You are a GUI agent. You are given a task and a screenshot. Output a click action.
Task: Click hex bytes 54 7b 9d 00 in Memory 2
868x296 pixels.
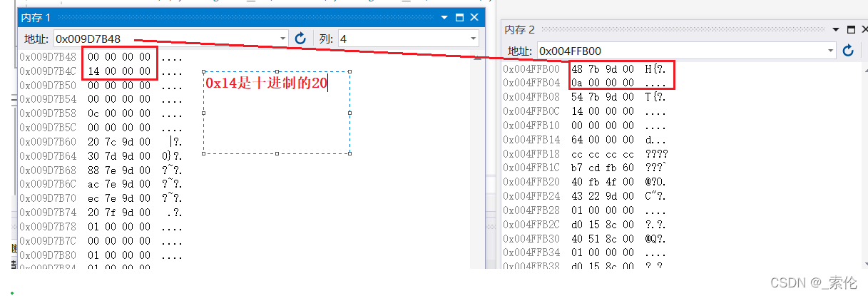coord(603,97)
